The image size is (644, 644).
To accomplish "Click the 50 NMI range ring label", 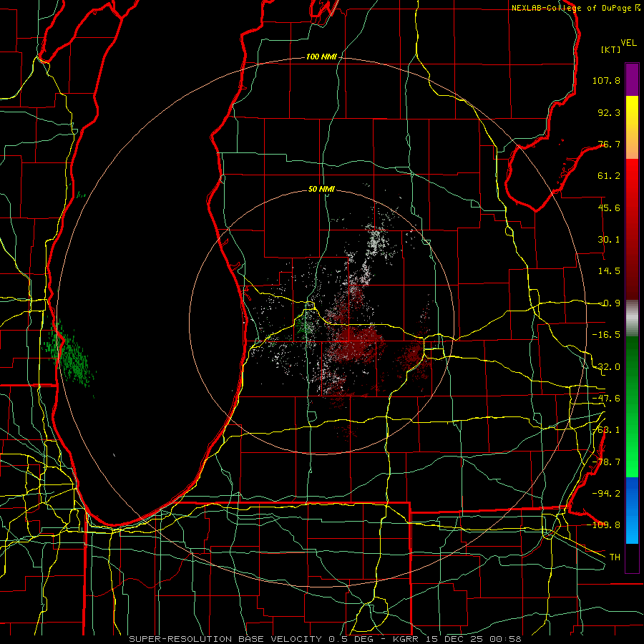I will point(321,190).
